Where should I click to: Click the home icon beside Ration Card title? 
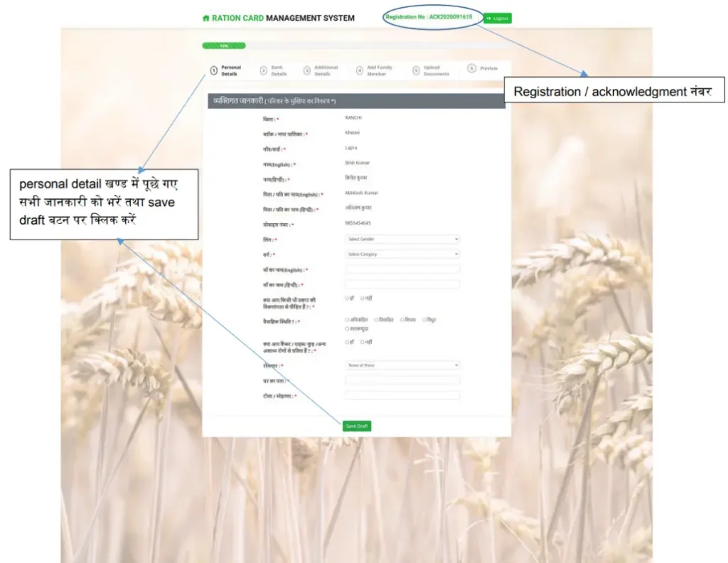[x=205, y=18]
